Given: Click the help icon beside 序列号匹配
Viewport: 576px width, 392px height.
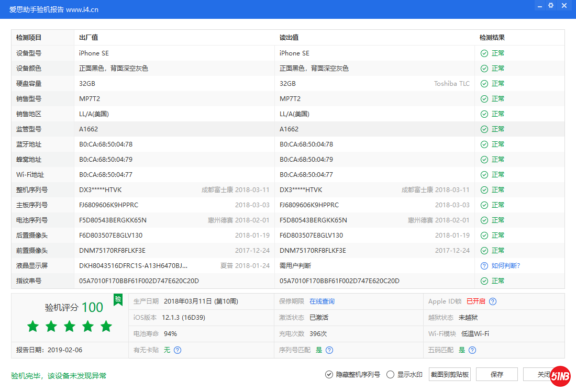Looking at the screenshot, I should 329,350.
